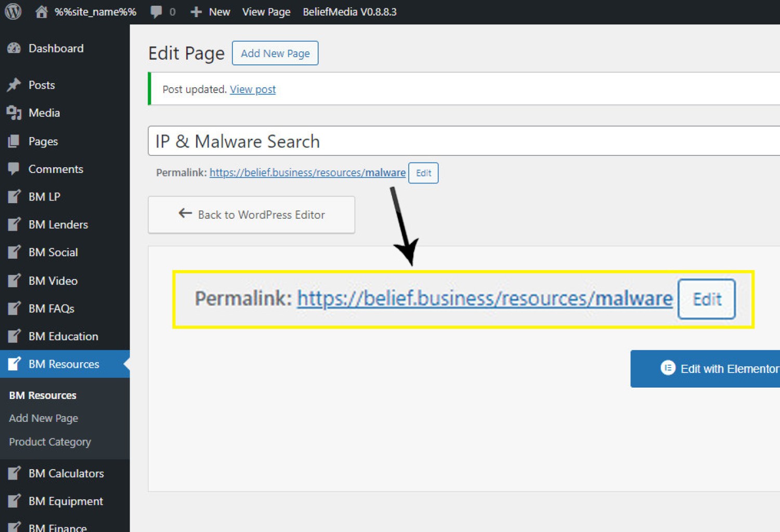This screenshot has height=532, width=780.
Task: Click small Edit button beside permalink
Action: point(423,173)
